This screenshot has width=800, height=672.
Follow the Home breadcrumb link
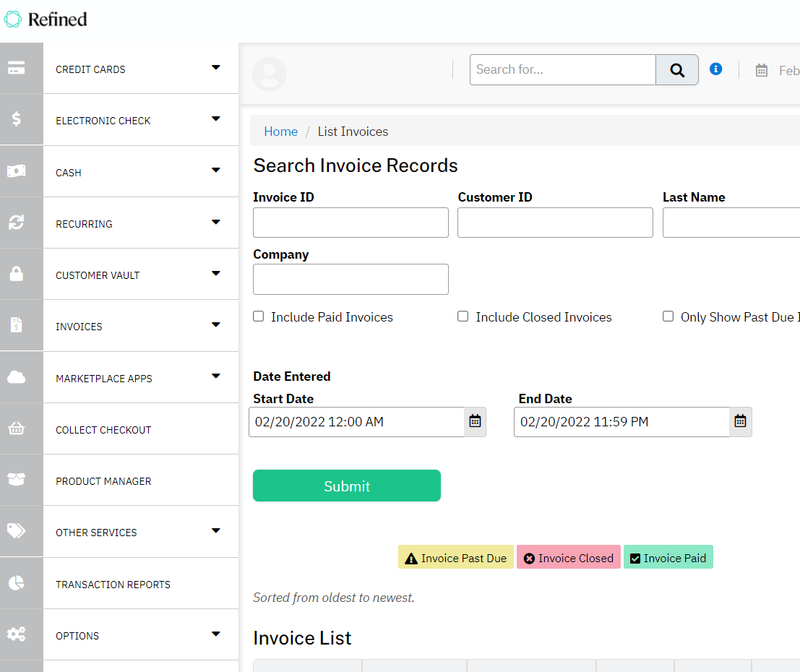280,132
